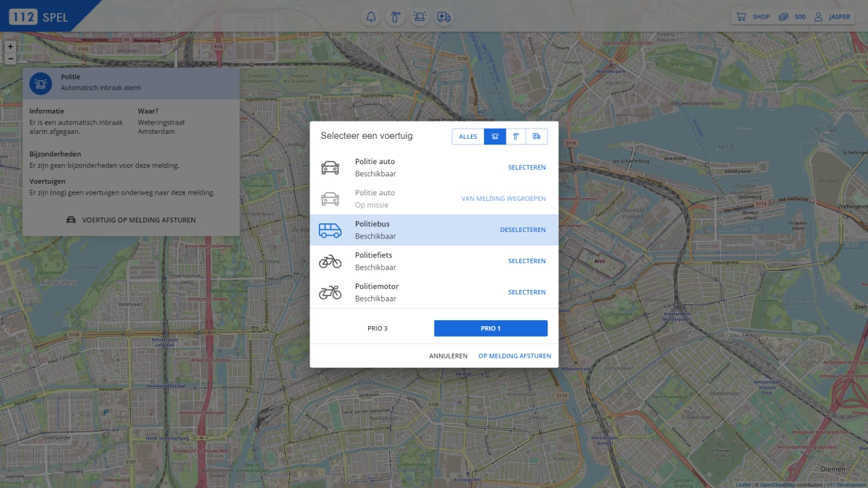Screen dimensions: 868x488
Task: Filter vehicles by the ALLES tab
Action: coord(468,137)
